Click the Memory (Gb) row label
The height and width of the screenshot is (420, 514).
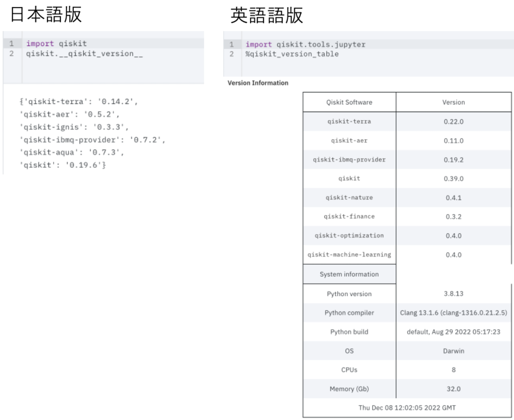pos(349,389)
